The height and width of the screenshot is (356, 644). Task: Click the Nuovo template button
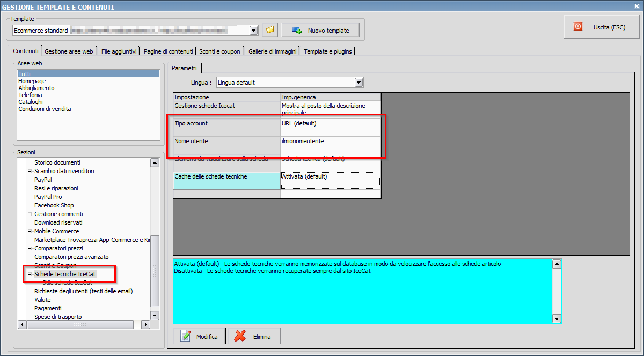click(x=320, y=30)
